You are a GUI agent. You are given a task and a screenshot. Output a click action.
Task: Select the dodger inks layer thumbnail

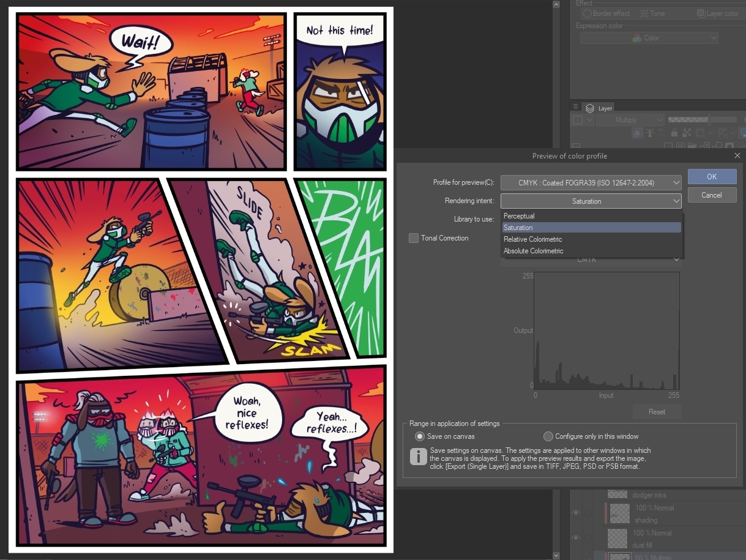click(617, 493)
